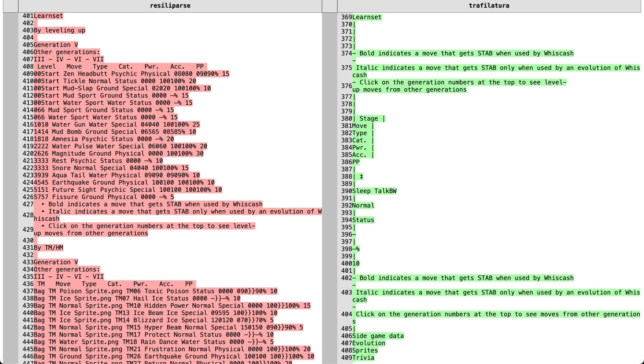Select 'By leveling up' line 403
Viewport: 644px width, 364px height.
click(59, 30)
